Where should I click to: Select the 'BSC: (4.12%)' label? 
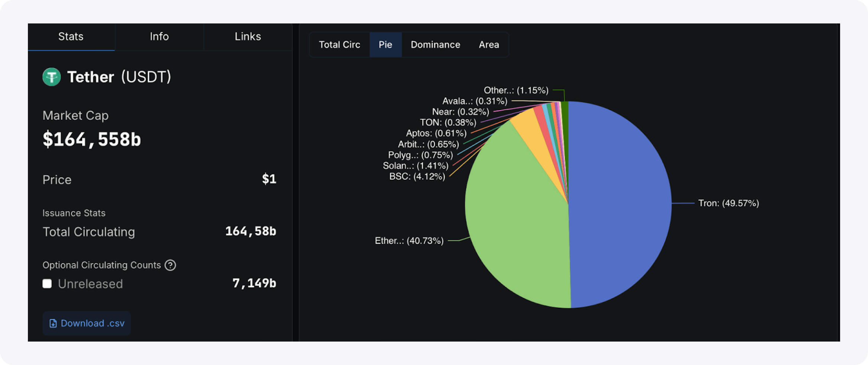[x=417, y=176]
